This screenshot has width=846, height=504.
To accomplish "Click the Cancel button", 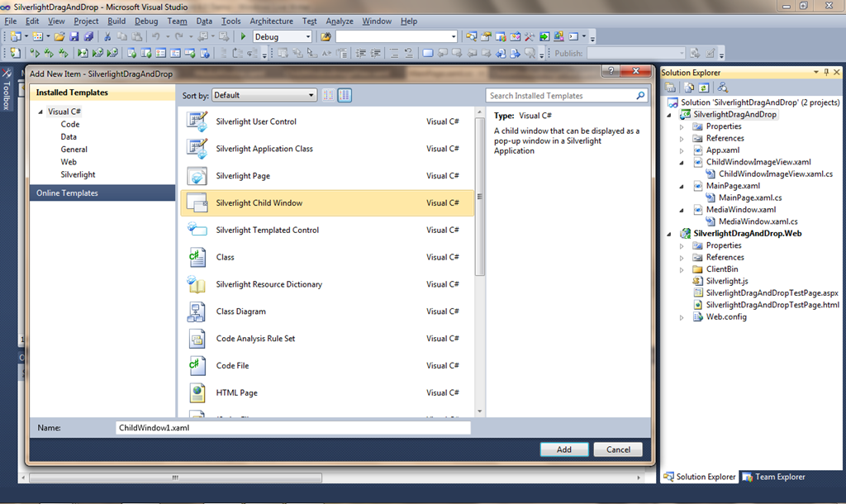I will click(618, 449).
